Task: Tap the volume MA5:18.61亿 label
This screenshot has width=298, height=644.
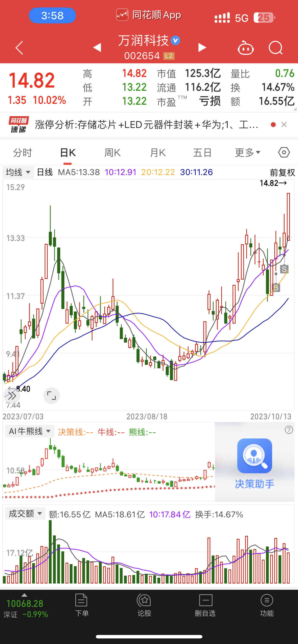Action: click(120, 514)
